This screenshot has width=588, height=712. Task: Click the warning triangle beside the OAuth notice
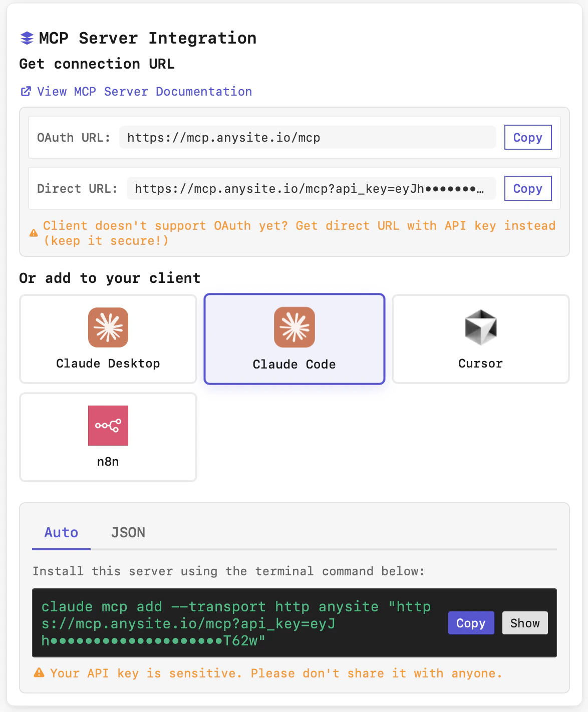[x=33, y=232]
